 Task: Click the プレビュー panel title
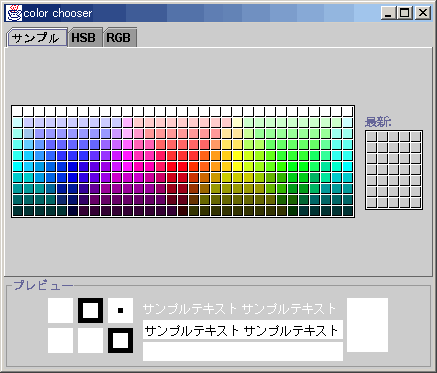click(x=43, y=285)
